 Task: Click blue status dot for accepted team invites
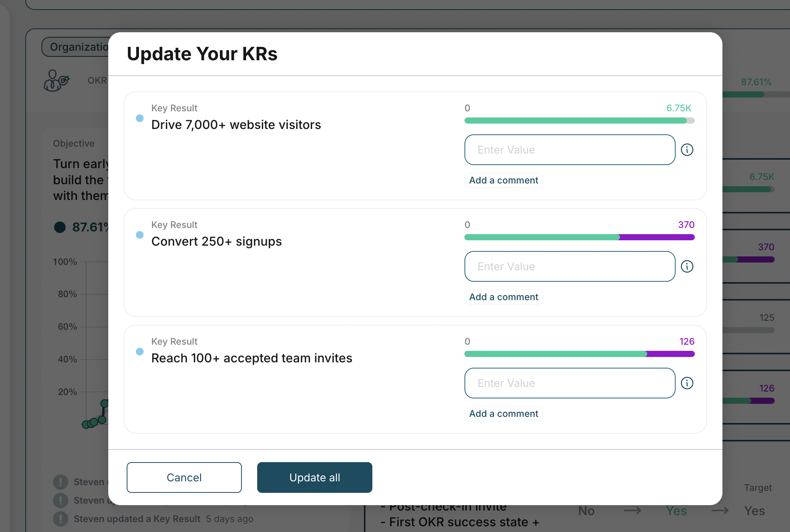click(140, 352)
